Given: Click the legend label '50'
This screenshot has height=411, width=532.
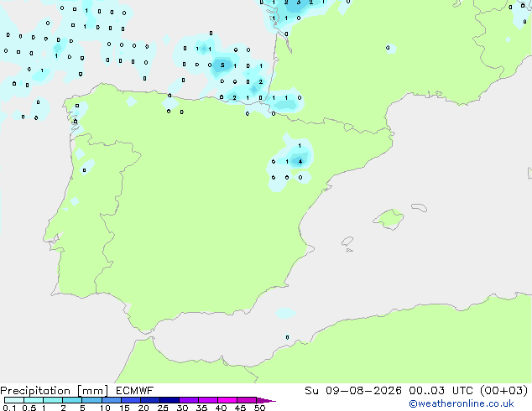Looking at the screenshot, I should click(x=259, y=408).
